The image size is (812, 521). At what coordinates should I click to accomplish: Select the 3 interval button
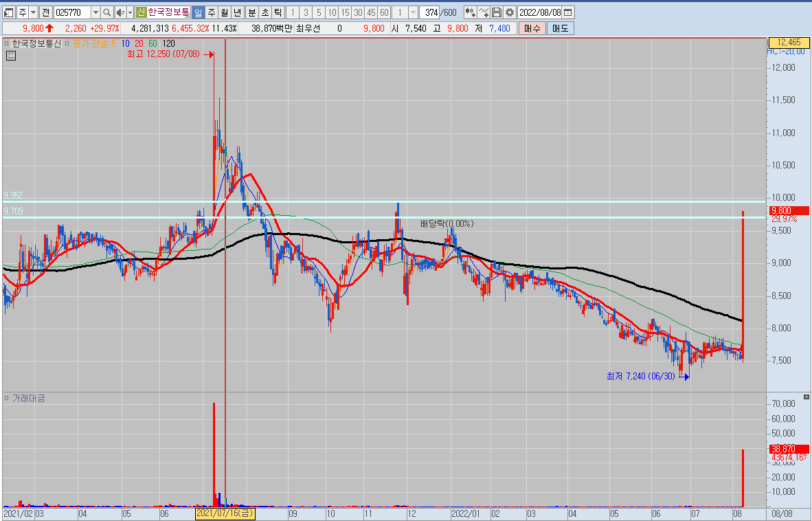point(306,12)
